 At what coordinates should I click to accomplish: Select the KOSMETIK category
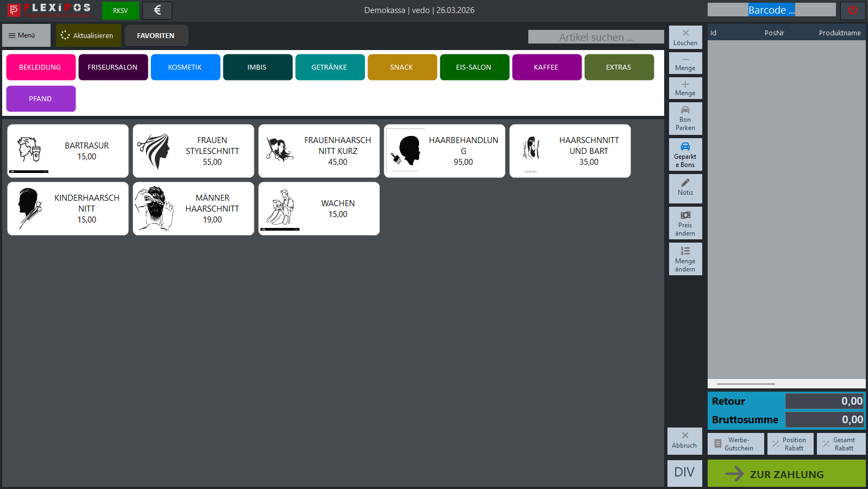click(185, 67)
